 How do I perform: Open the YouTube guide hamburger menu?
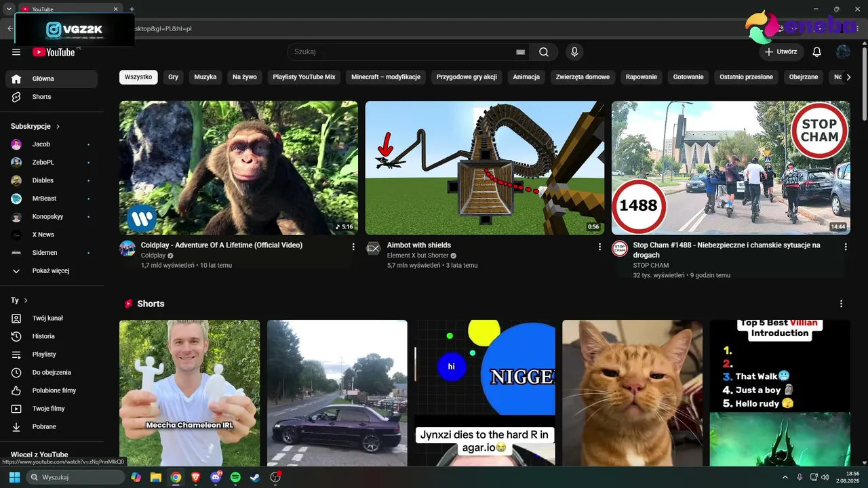click(x=16, y=52)
